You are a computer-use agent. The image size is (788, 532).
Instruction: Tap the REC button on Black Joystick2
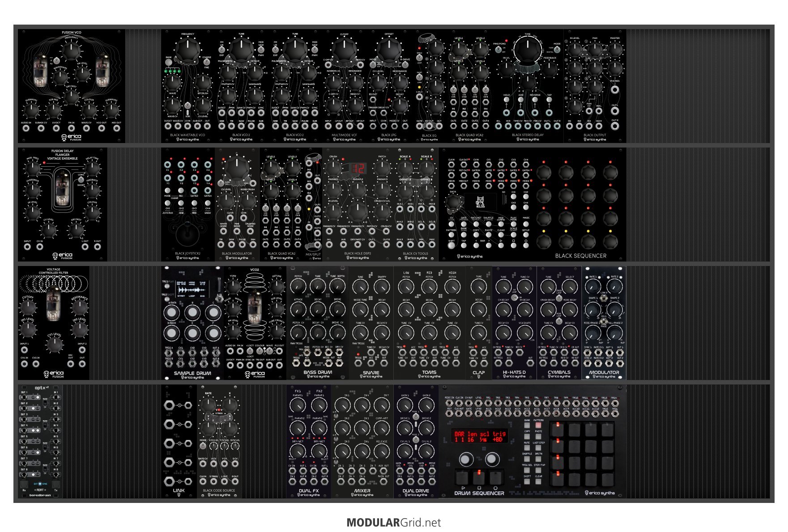(181, 191)
